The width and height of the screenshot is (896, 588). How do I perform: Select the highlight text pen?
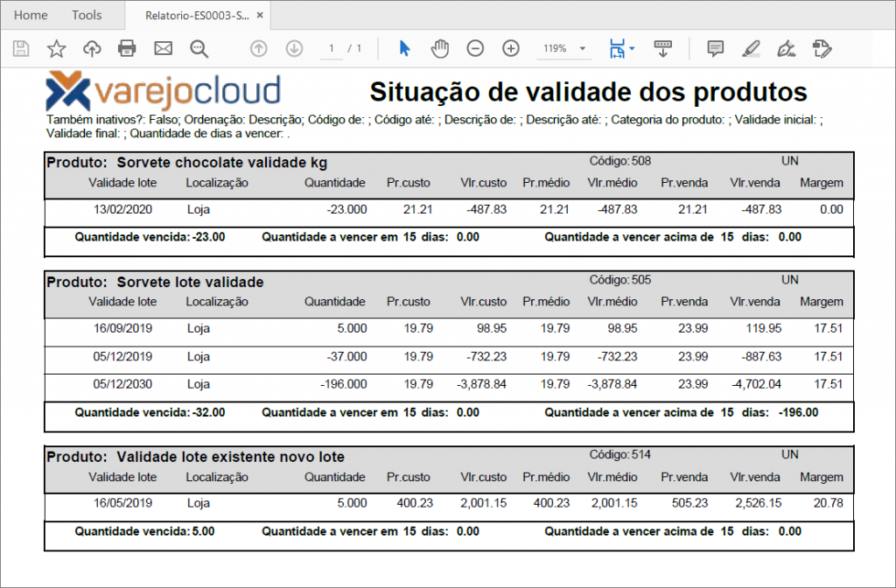click(x=750, y=48)
